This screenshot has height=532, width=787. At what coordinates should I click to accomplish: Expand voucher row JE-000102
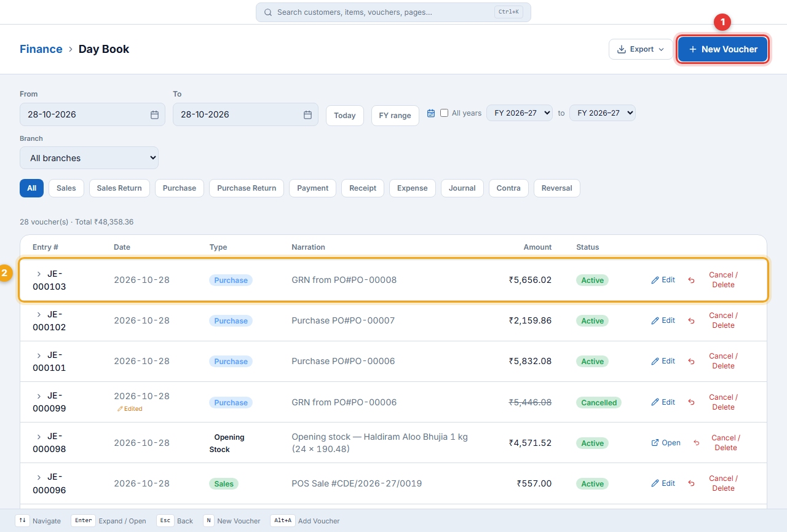click(39, 314)
